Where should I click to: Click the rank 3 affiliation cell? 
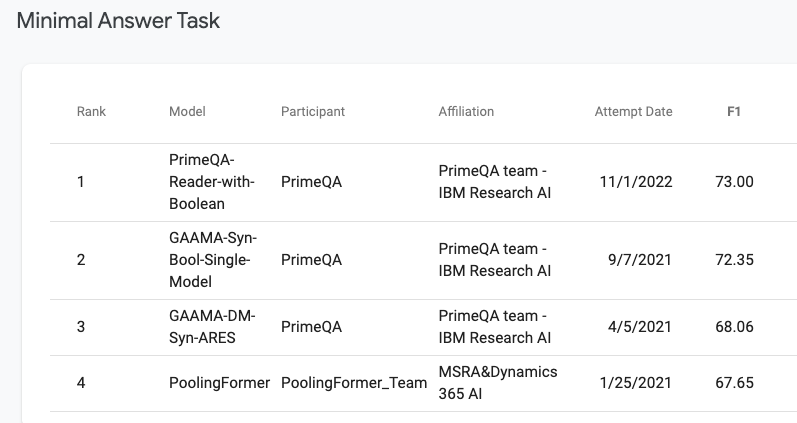coord(494,327)
